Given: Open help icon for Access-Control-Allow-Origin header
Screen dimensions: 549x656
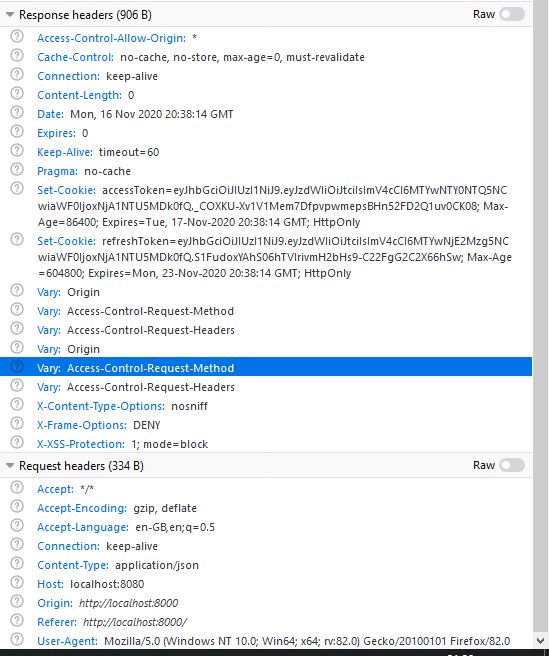Looking at the screenshot, I should click(17, 36).
